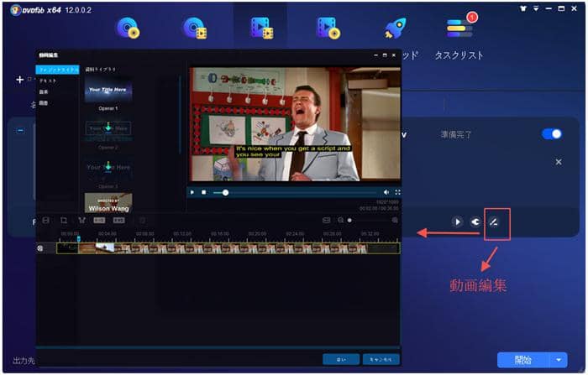The width and height of the screenshot is (588, 375).
Task: Stop the editor video preview
Action: [203, 193]
